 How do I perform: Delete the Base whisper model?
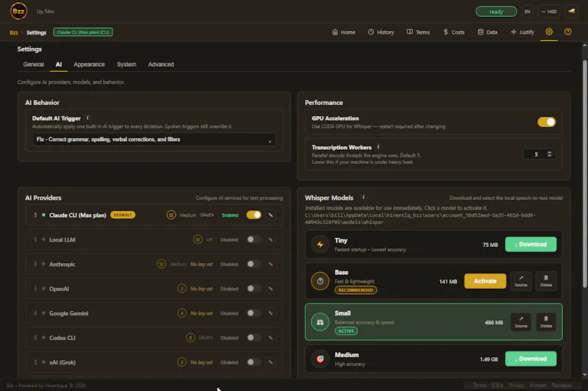coord(546,281)
